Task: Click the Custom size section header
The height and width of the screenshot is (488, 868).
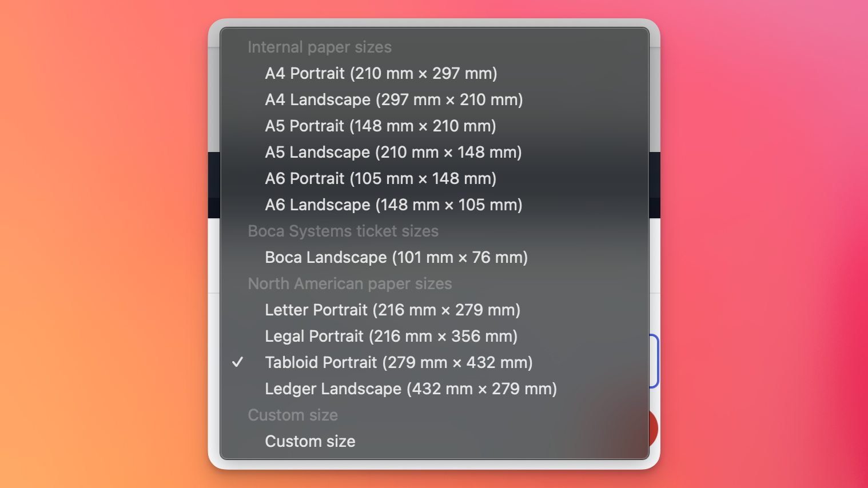Action: (x=293, y=415)
